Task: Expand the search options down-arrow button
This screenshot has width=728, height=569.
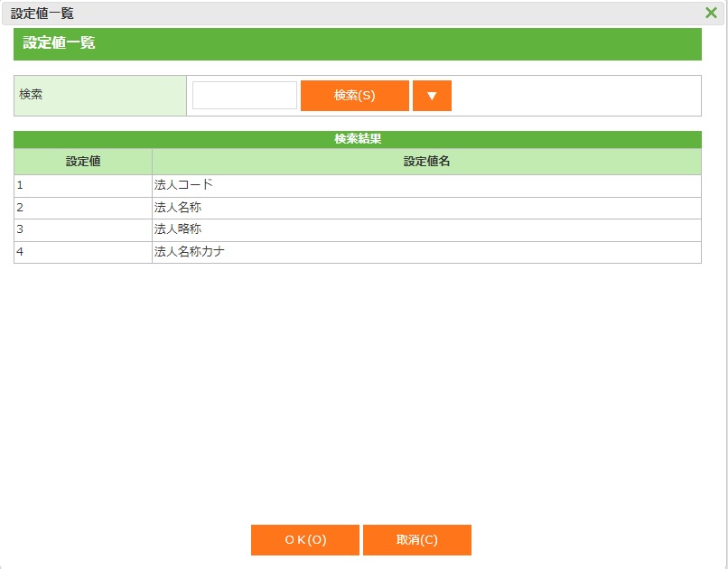Action: 432,96
